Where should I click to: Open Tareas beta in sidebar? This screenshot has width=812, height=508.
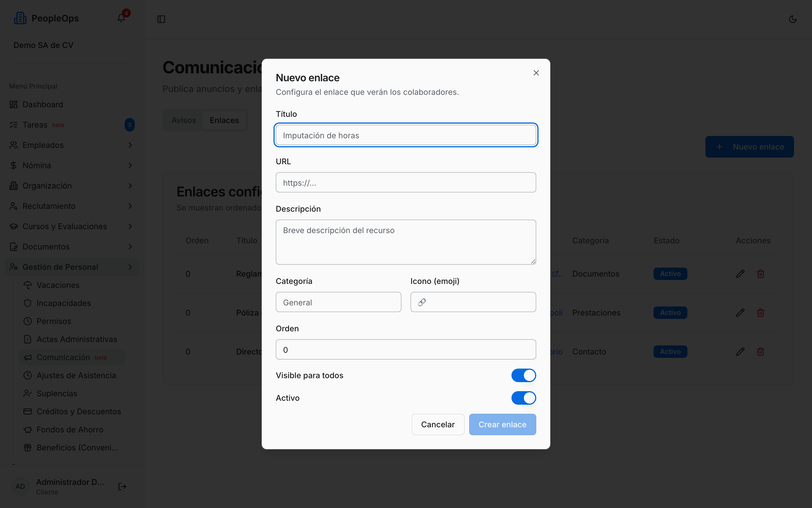tap(43, 125)
